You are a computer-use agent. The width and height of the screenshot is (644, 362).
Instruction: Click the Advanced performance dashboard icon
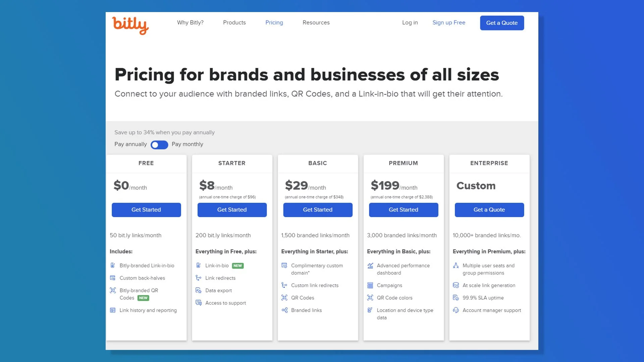click(x=370, y=265)
